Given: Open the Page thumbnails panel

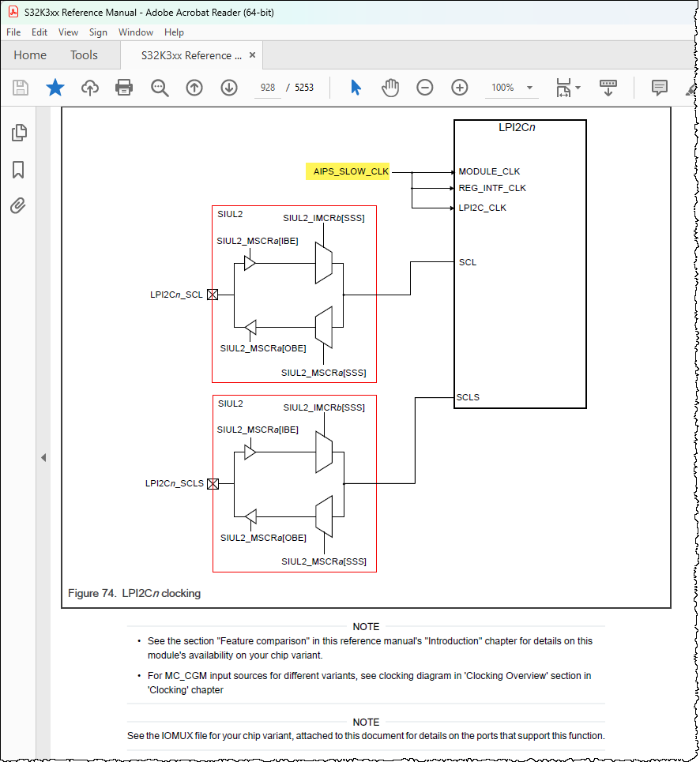Looking at the screenshot, I should 19,133.
